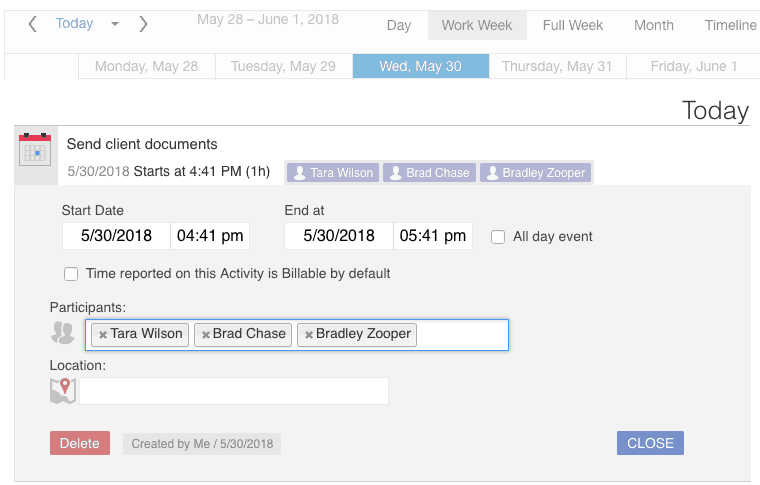The height and width of the screenshot is (485, 760).
Task: Close the activity details panel
Action: click(650, 443)
